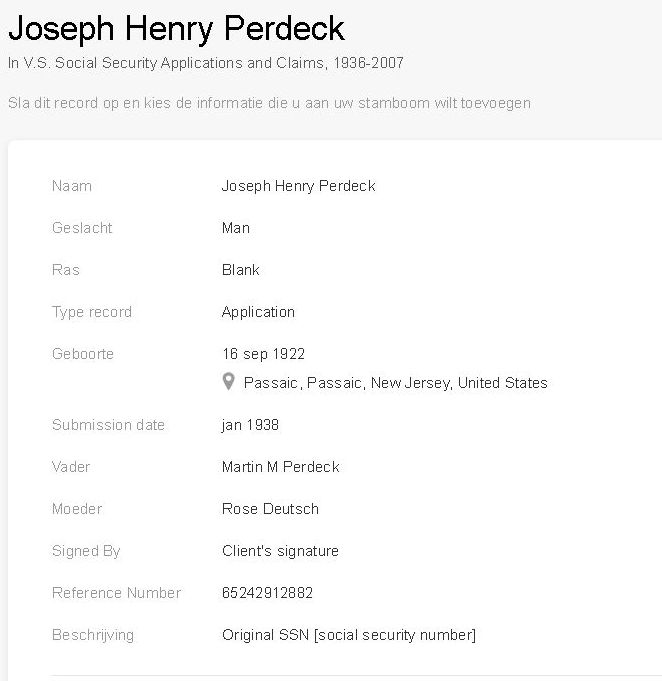Click the Beschrijving field label
Viewport: 662px width, 681px height.
point(93,635)
